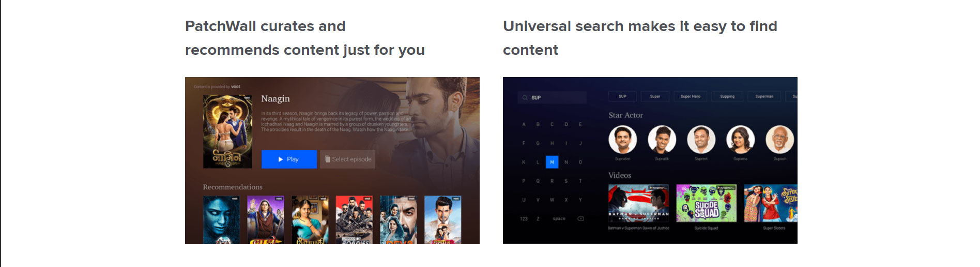Viewport: 980px width, 267px height.
Task: Open the Supratik actor avatar
Action: [x=662, y=139]
